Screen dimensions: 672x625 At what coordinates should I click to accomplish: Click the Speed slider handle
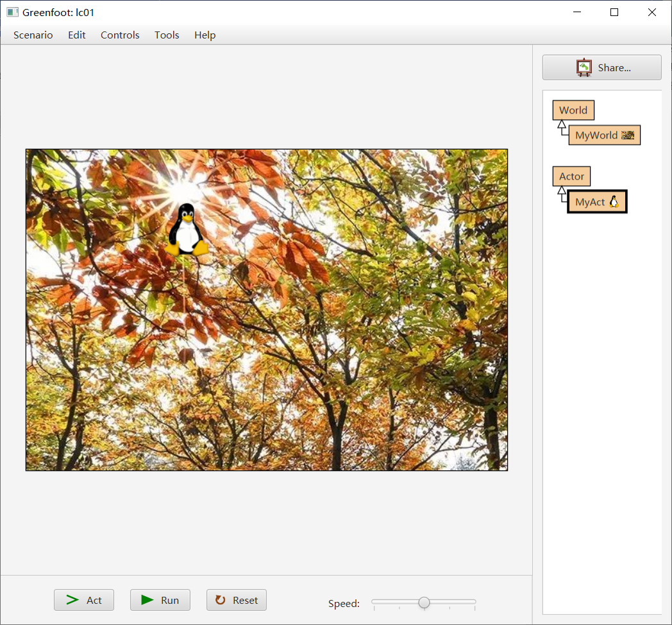pyautogui.click(x=424, y=602)
